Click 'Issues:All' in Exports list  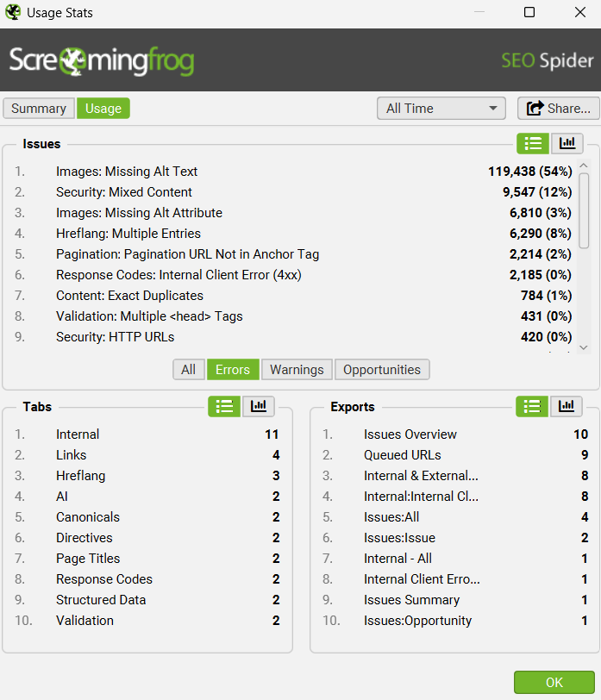point(391,517)
